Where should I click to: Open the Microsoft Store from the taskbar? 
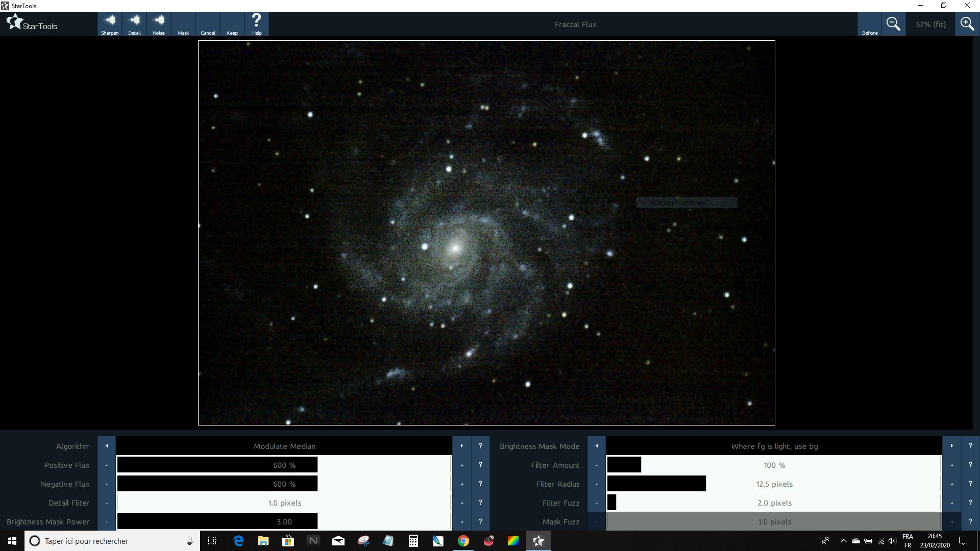pos(288,541)
